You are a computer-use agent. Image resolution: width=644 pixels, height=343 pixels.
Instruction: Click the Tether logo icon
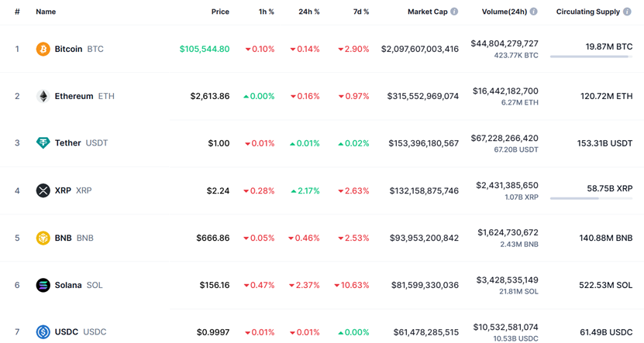[43, 143]
